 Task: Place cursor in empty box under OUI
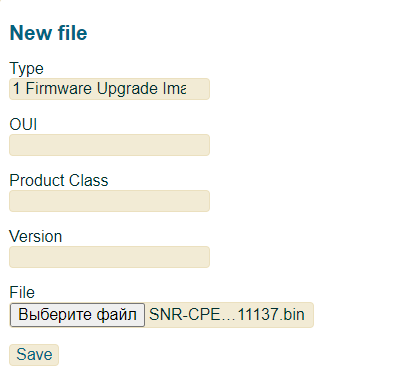pyautogui.click(x=109, y=145)
